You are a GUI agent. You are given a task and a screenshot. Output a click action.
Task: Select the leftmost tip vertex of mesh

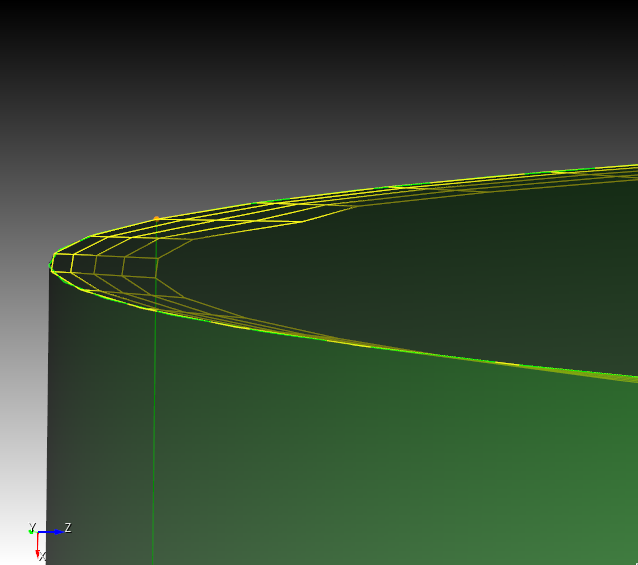tap(51, 265)
